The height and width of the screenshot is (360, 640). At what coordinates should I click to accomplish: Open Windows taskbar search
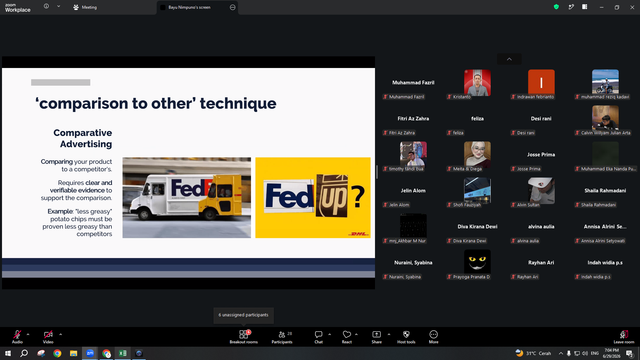pos(24,353)
